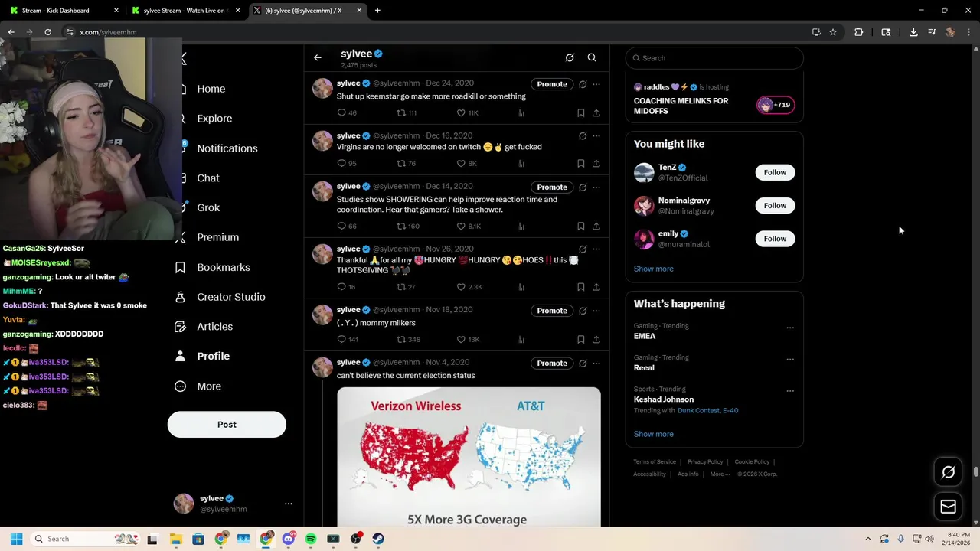Screen dimensions: 980x551
Task: Click the Windows Start button
Action: pyautogui.click(x=16, y=539)
